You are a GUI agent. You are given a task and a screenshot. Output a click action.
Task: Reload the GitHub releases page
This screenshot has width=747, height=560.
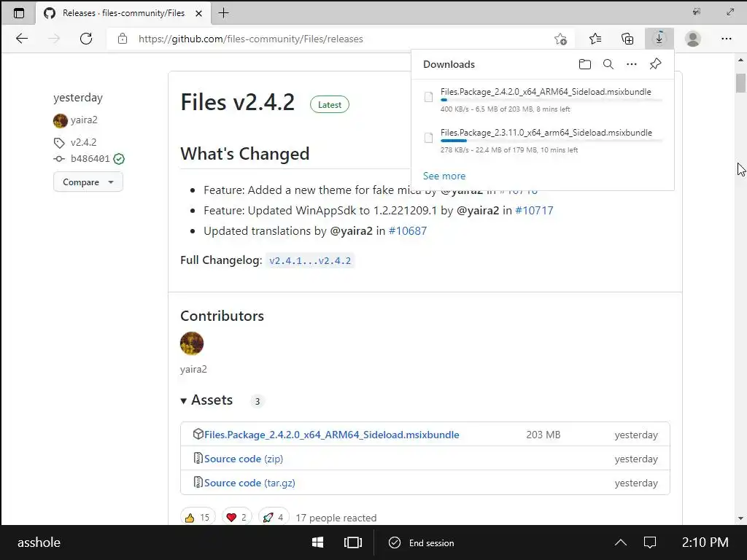pos(86,39)
